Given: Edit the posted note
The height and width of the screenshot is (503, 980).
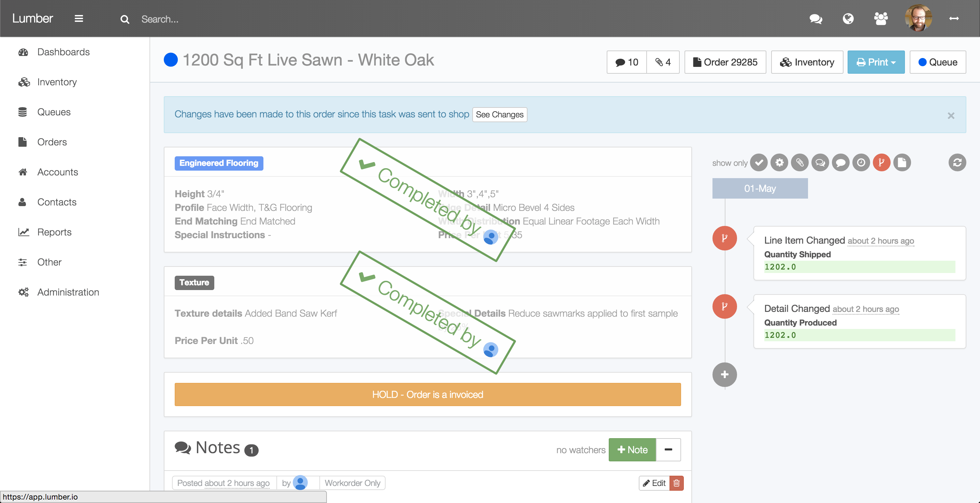Looking at the screenshot, I should tap(654, 483).
